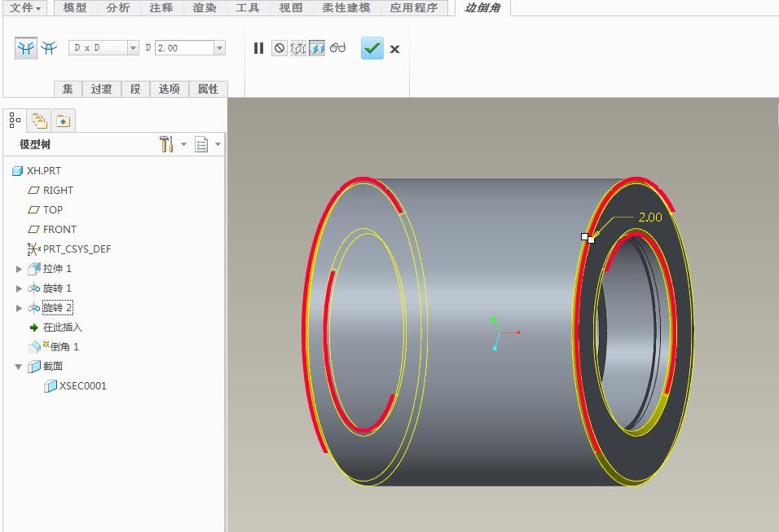The image size is (779, 532).
Task: Open the 段 (Pieces) panel tab
Action: pos(135,89)
